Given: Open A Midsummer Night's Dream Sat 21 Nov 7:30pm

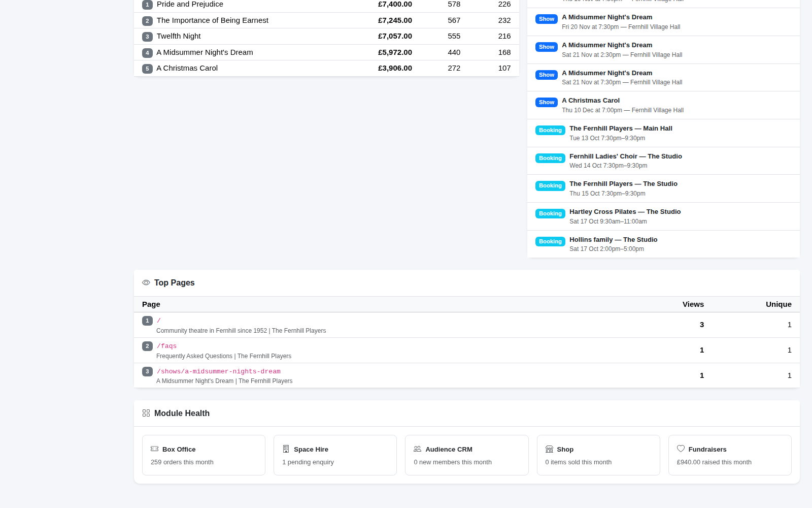Looking at the screenshot, I should tap(663, 78).
